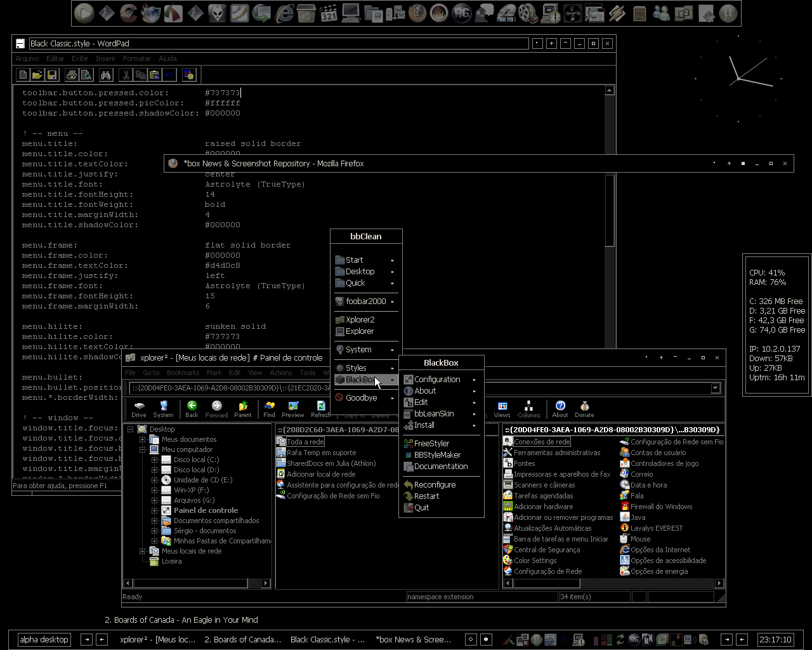
Task: Click right arrow of control panel scrollbar
Action: 719,583
